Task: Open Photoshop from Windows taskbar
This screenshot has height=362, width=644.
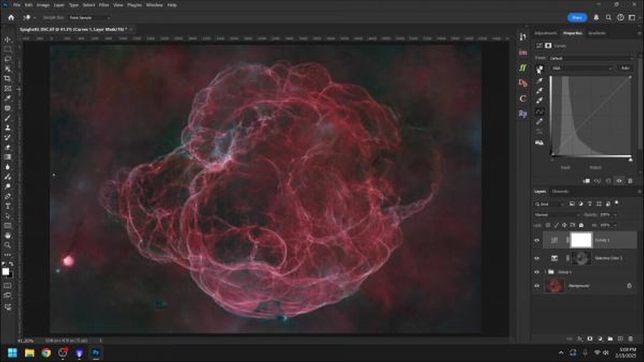Action: coord(95,352)
